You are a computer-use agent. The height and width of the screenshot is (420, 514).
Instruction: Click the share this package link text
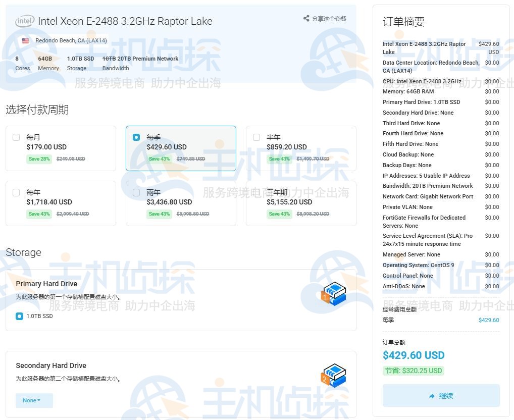point(329,19)
